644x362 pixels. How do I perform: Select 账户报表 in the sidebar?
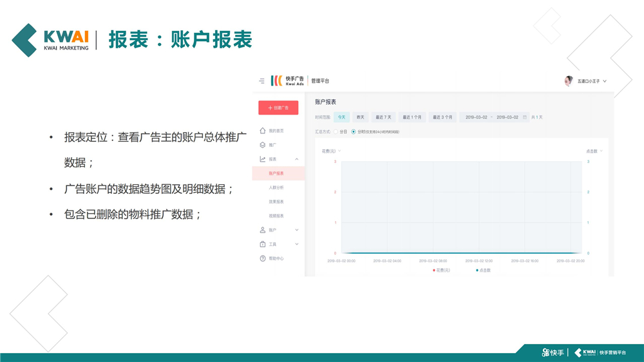(x=278, y=173)
